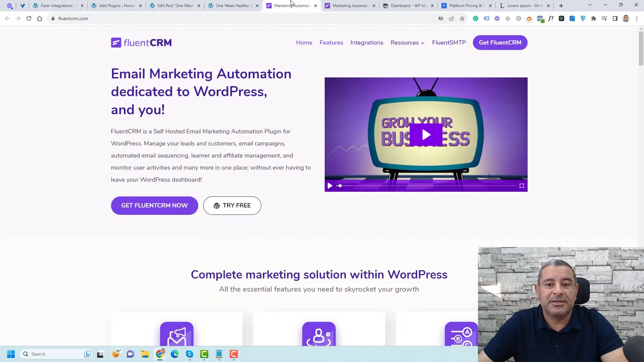Click the FluentSMTP navigation link
The image size is (644, 362).
(449, 43)
